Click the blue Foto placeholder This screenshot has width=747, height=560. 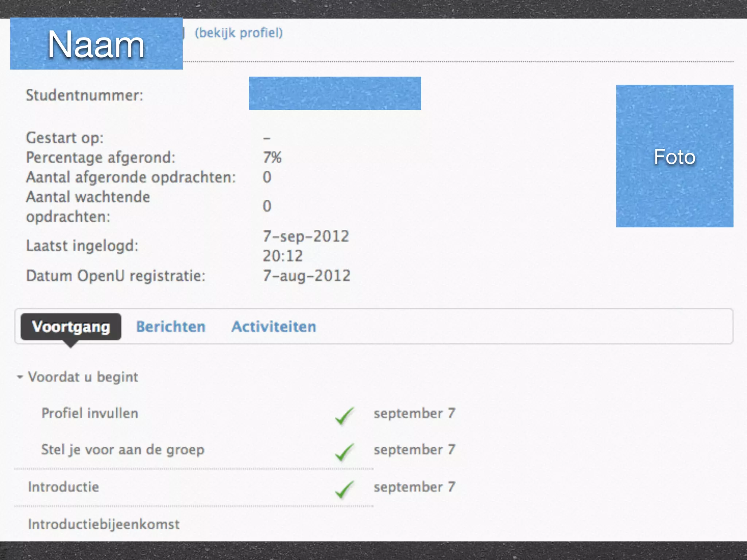click(x=674, y=156)
